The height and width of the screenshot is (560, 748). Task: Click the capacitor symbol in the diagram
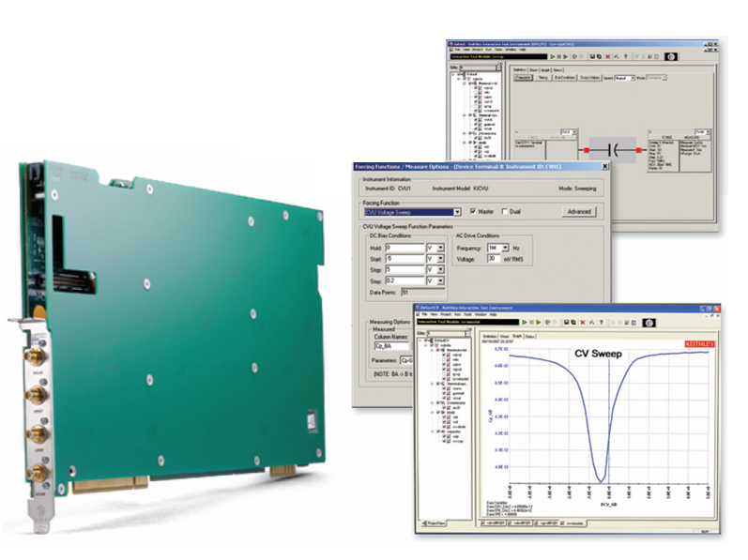point(613,148)
